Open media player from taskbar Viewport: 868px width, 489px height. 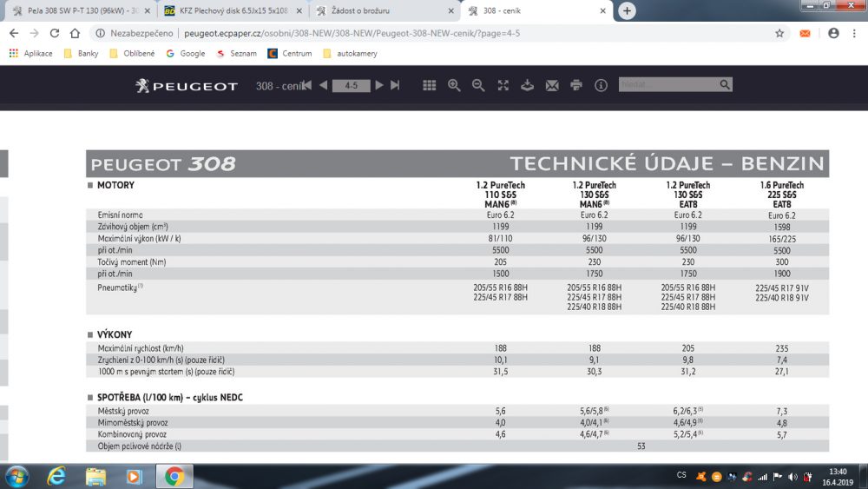pos(134,476)
